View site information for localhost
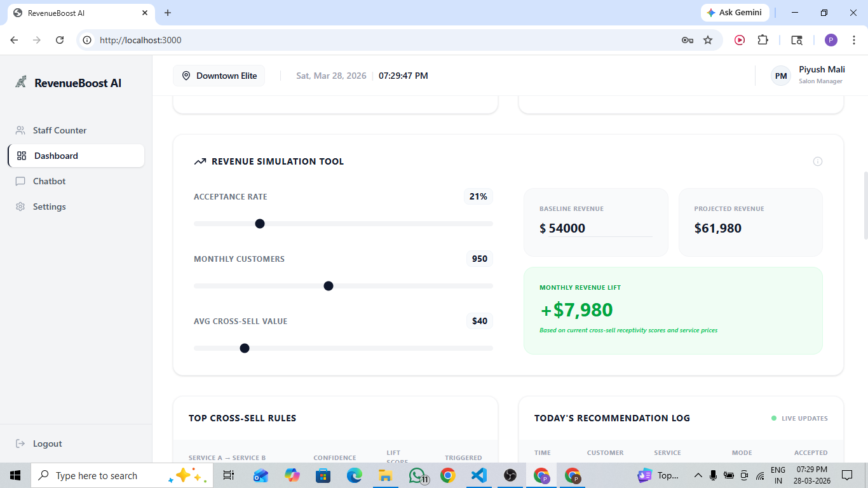Image resolution: width=868 pixels, height=488 pixels. [x=88, y=40]
